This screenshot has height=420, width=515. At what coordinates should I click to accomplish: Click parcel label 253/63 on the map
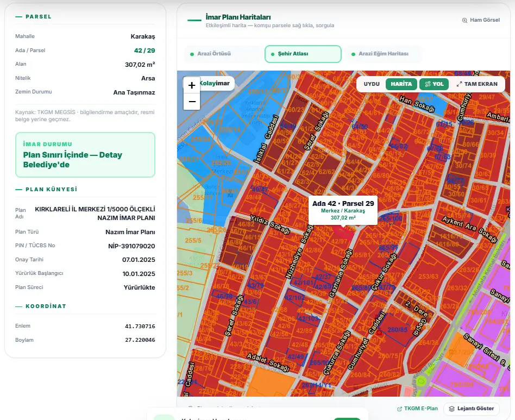(428, 277)
